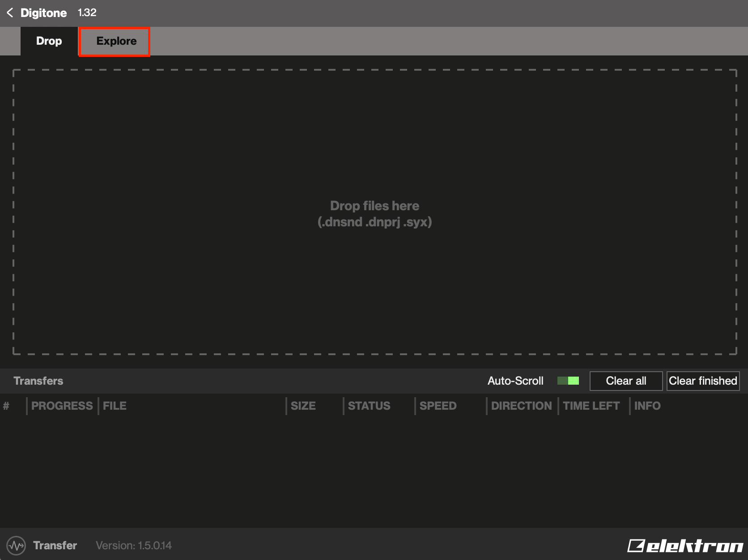Click the Clear finished button
Screen dimensions: 748x560
point(703,381)
